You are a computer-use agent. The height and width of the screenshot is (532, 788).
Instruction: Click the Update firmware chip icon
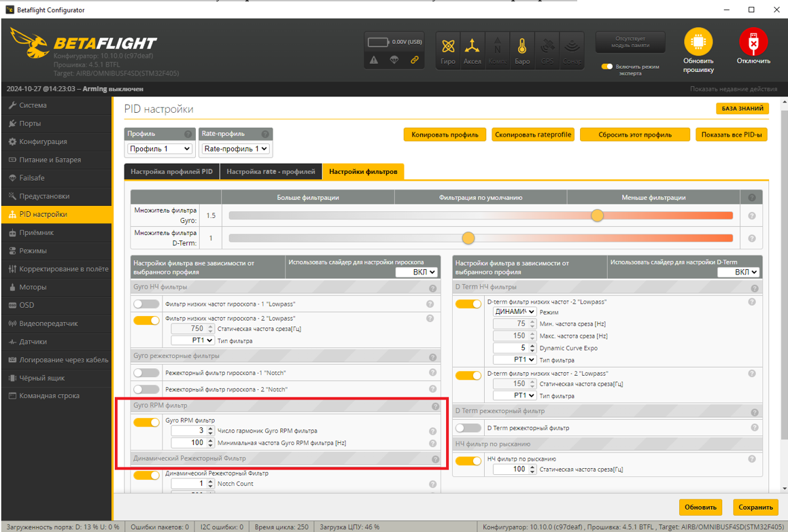[698, 42]
